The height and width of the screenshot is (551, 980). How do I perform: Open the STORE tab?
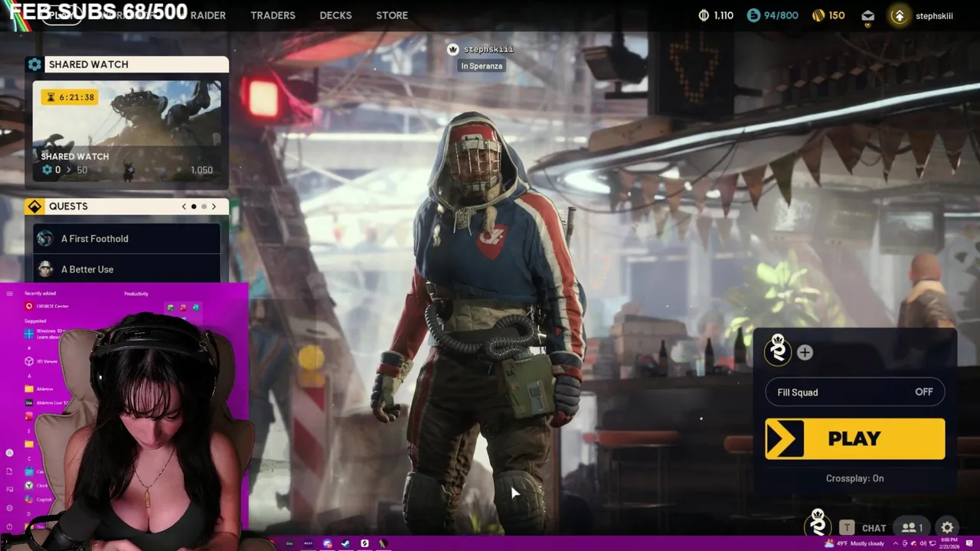click(x=392, y=15)
